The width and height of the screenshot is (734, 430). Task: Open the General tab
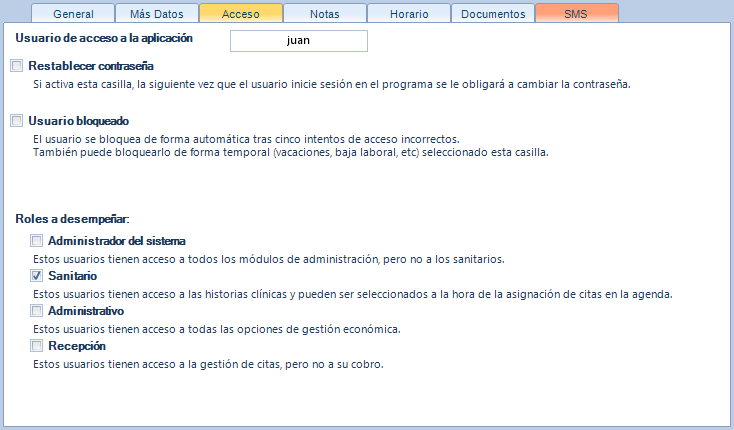(x=72, y=14)
